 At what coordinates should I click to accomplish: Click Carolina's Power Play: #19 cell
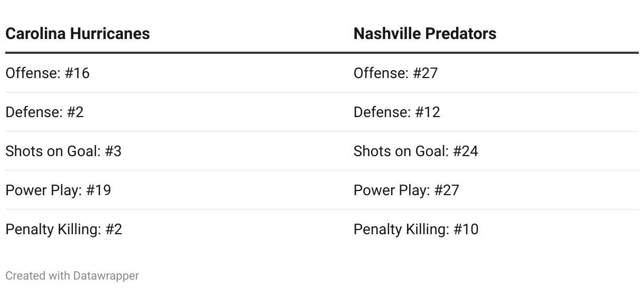point(58,190)
